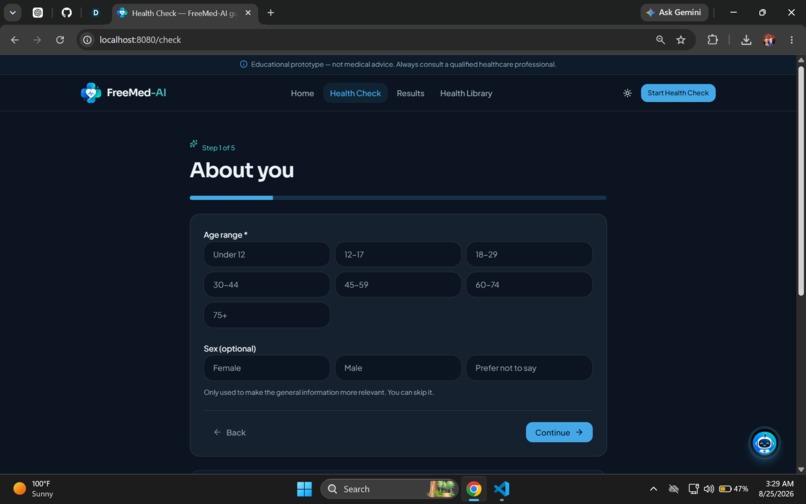Screen dimensions: 806x504
Task: Open the Chrome downloads icon
Action: 746,40
